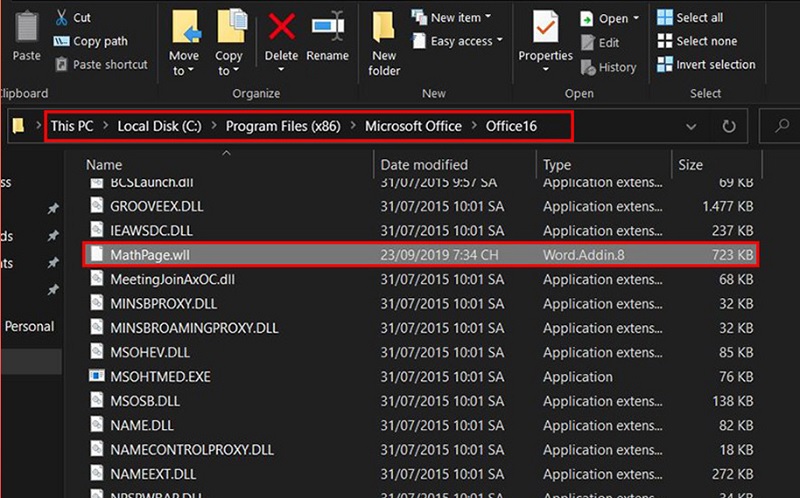Viewport: 800px width, 498px height.
Task: Click the Cut scissors icon
Action: click(61, 18)
